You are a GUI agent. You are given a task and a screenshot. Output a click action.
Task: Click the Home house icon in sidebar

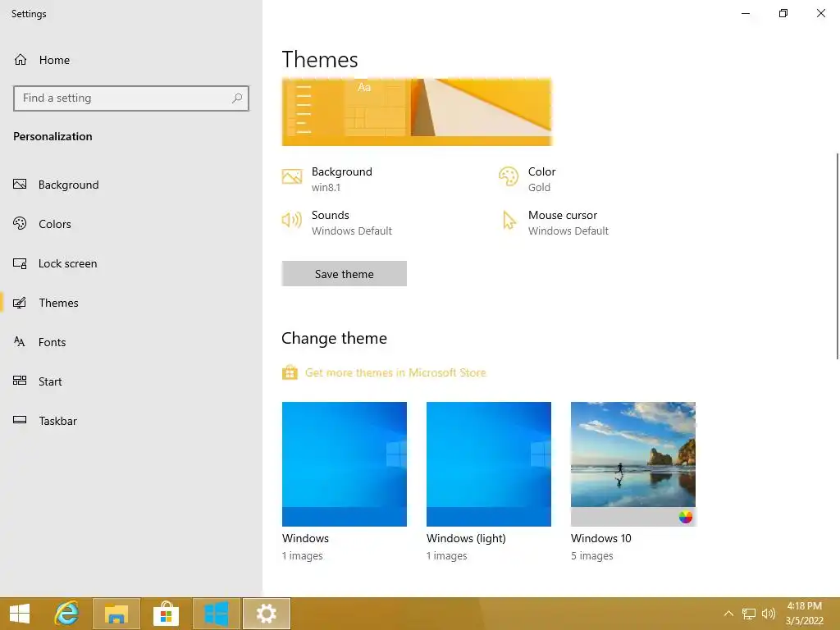pyautogui.click(x=21, y=59)
